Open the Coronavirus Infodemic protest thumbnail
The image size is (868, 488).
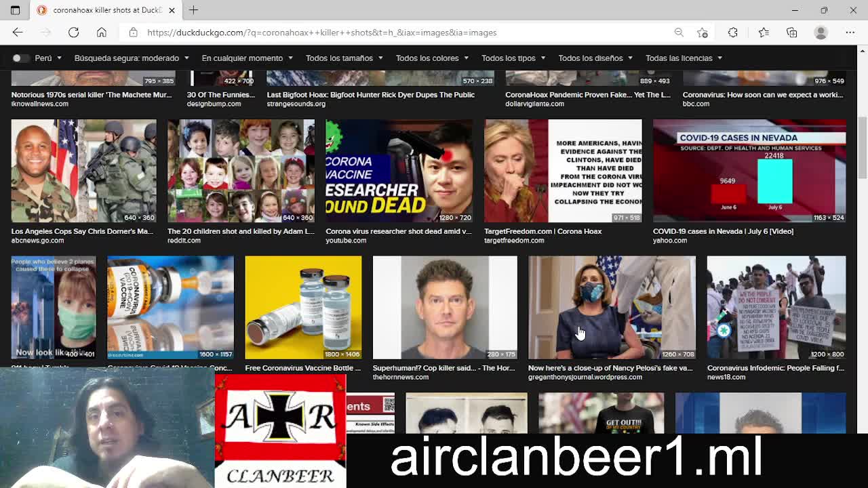(776, 307)
